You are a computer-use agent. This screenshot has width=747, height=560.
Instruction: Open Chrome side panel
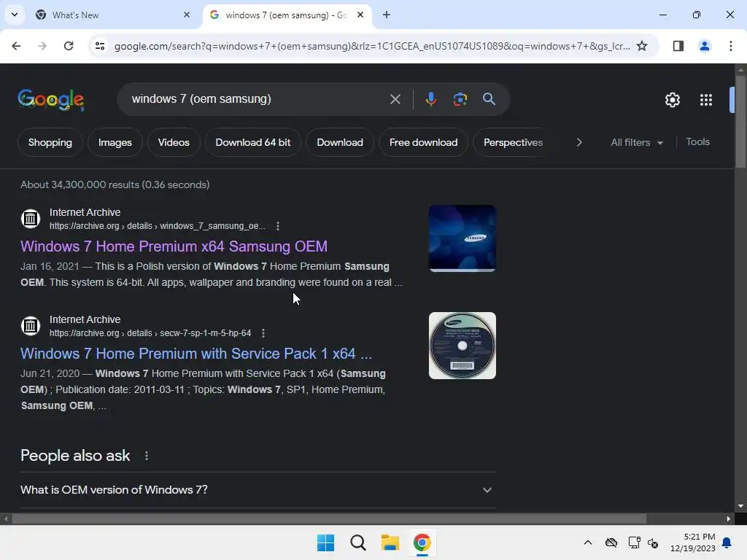click(678, 46)
